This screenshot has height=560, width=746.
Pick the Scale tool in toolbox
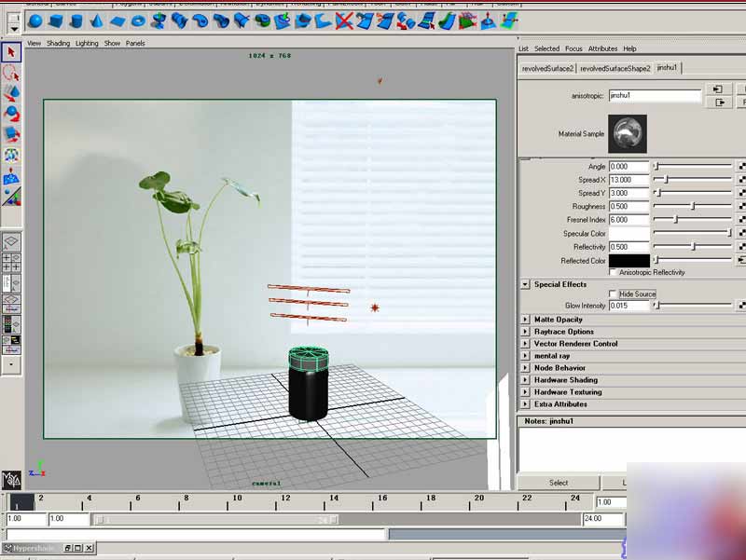11,134
